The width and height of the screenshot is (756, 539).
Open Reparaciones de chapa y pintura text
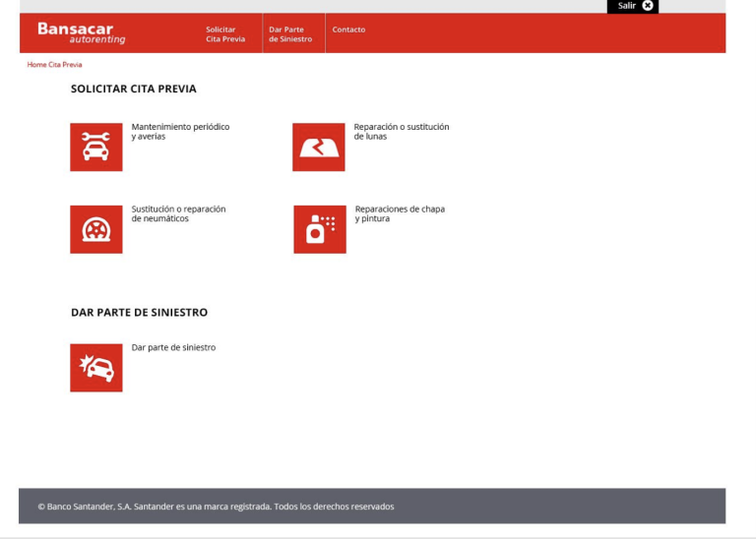[400, 213]
